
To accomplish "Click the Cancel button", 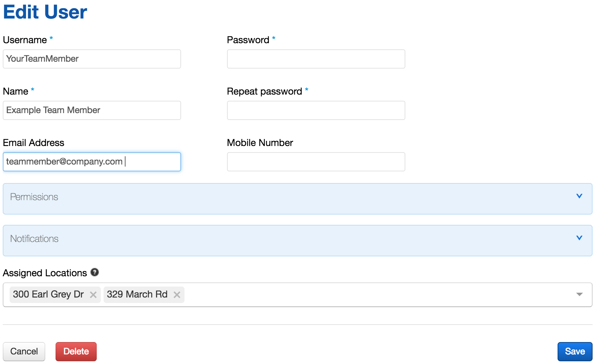I will 24,351.
